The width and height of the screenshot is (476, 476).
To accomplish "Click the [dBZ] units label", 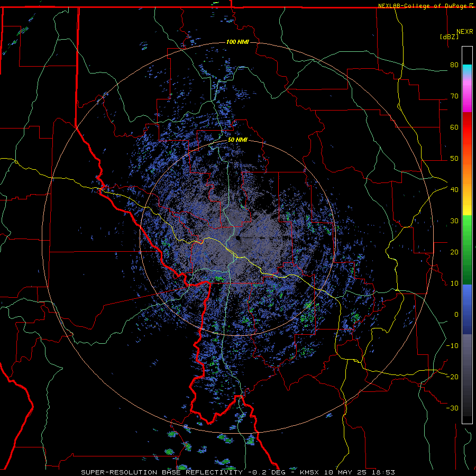I will [449, 36].
